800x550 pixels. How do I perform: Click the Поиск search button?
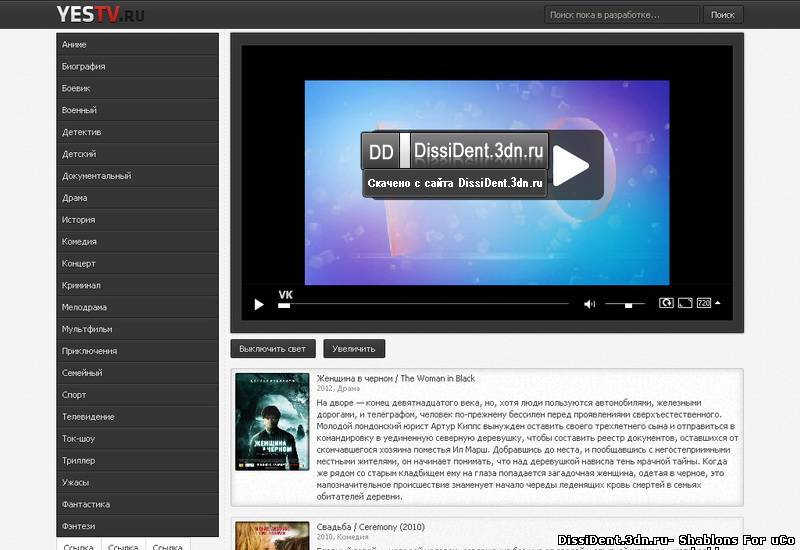(x=723, y=15)
